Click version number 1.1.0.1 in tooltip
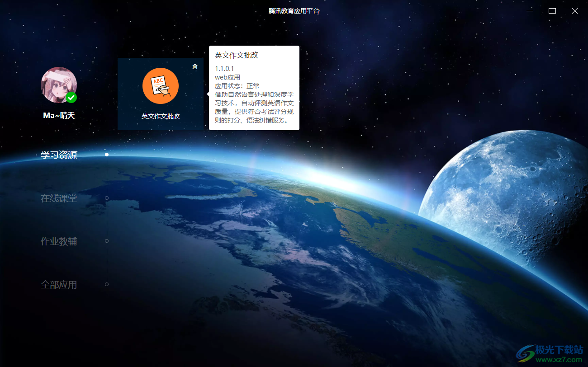This screenshot has height=367, width=588. click(x=224, y=69)
